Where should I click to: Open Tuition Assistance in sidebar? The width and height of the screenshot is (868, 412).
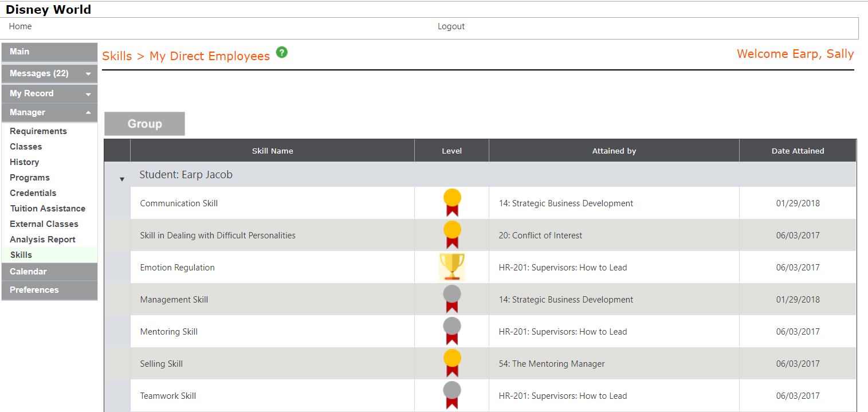48,209
